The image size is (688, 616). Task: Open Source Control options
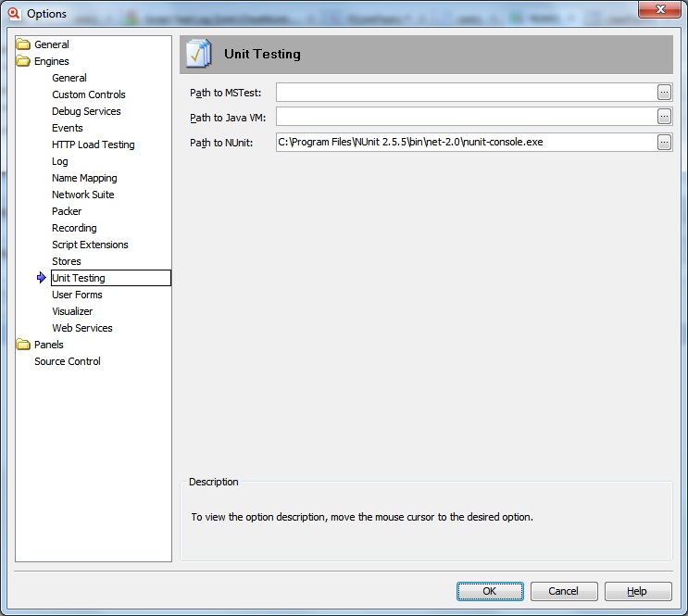click(x=68, y=361)
